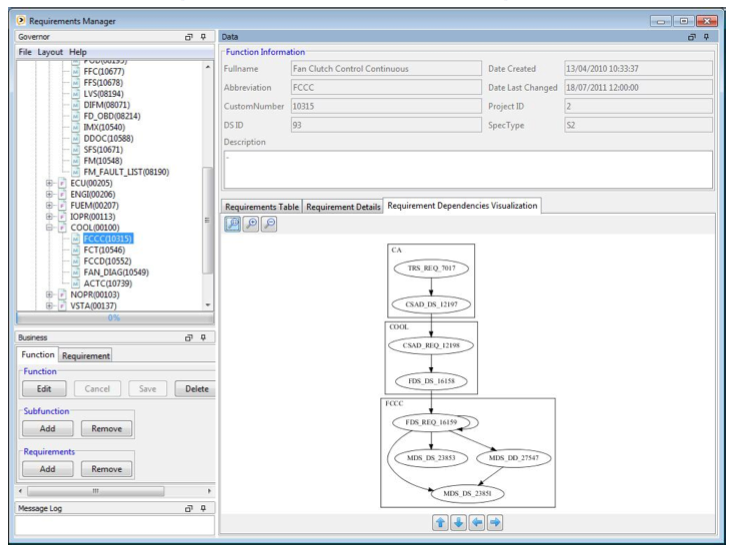
Task: Pan graph up with up arrow
Action: point(440,523)
